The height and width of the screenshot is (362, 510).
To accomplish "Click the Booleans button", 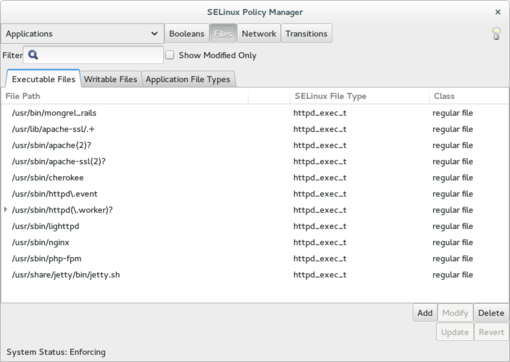I will (x=187, y=34).
